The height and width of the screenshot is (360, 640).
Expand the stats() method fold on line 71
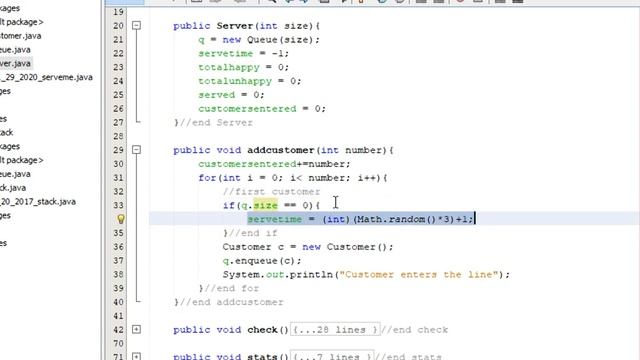point(136,357)
